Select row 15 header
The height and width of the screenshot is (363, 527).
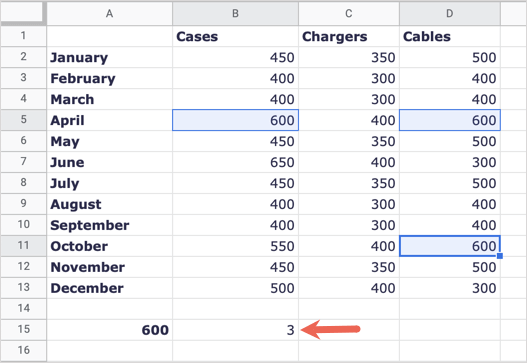coord(23,330)
